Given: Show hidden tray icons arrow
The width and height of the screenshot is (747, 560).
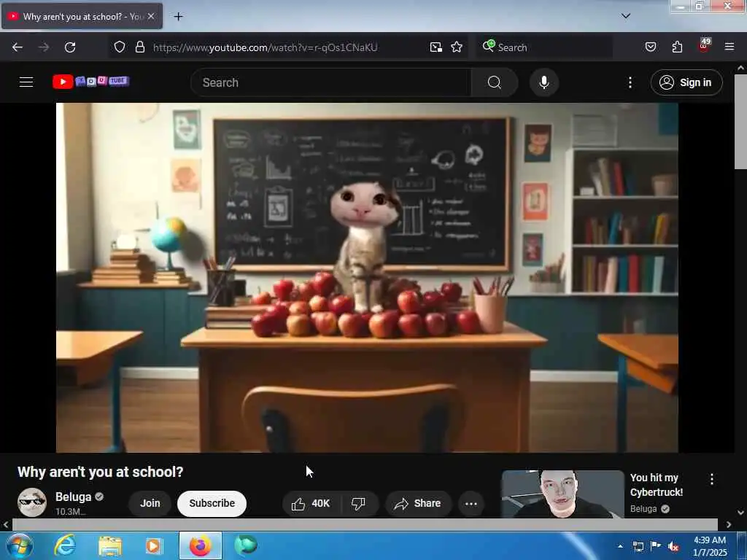Looking at the screenshot, I should [x=620, y=546].
